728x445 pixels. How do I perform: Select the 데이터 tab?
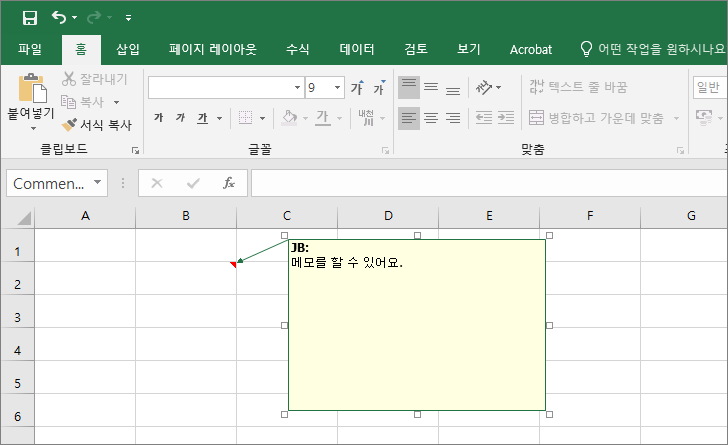(357, 49)
